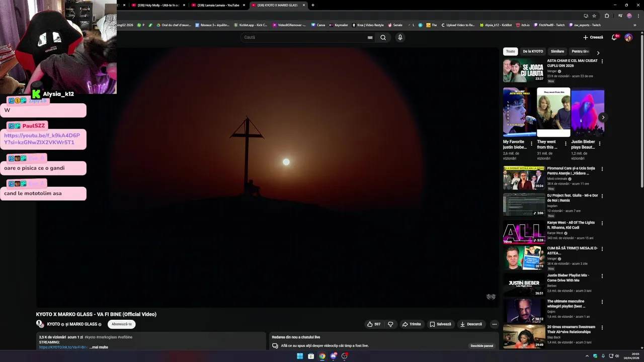Open the Kanye West ALL video thumbnail
This screenshot has width=644, height=362.
point(524,232)
